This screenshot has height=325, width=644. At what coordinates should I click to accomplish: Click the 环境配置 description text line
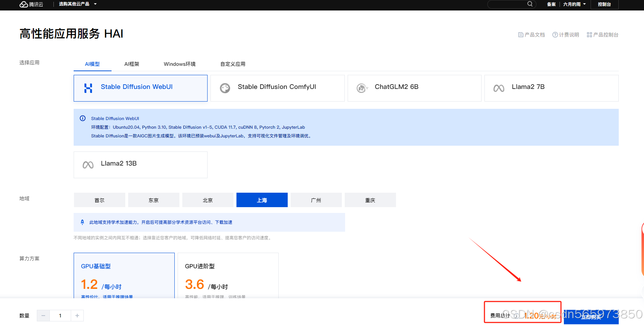coord(198,127)
